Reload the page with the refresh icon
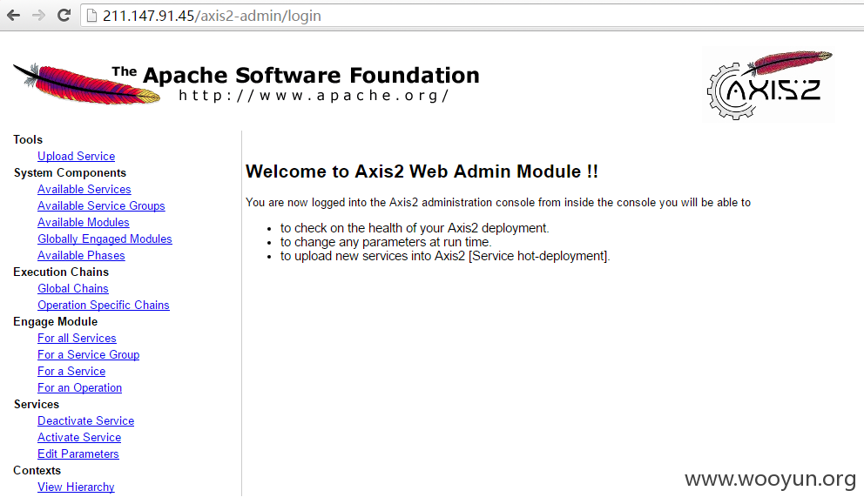 (64, 16)
